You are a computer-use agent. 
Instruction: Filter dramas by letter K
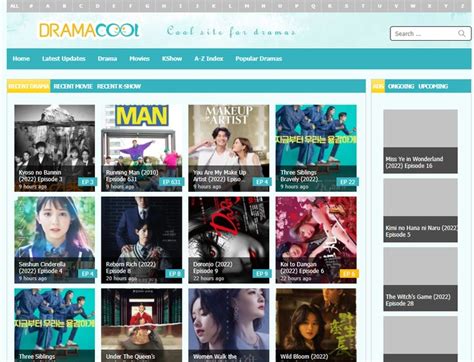coord(214,6)
